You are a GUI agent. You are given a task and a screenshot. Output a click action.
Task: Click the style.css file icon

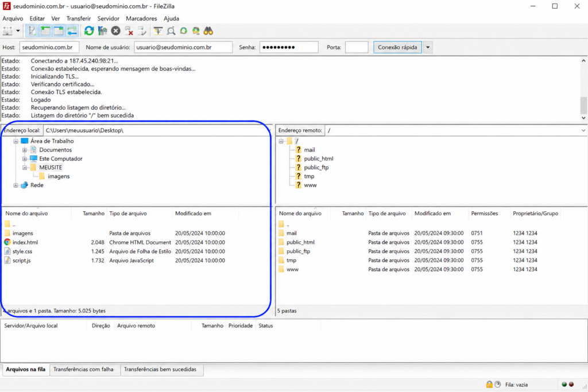pyautogui.click(x=7, y=251)
